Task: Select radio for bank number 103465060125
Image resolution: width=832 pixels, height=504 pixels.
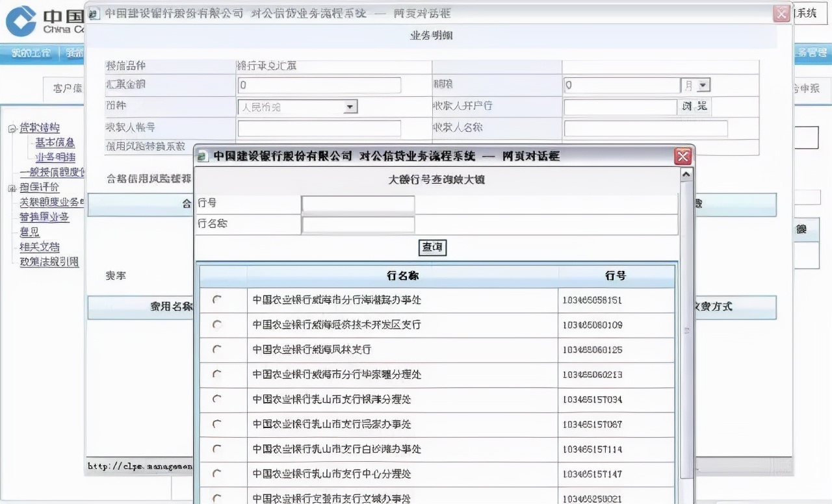Action: (217, 349)
